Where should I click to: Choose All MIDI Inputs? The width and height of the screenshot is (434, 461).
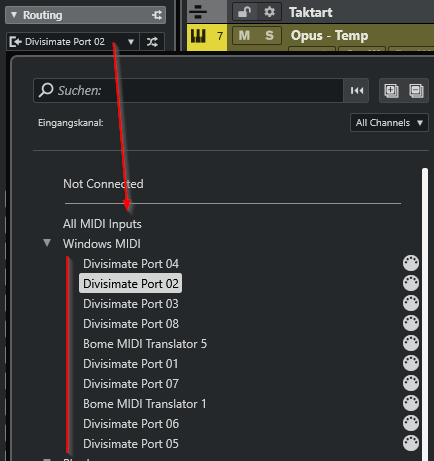pos(102,224)
